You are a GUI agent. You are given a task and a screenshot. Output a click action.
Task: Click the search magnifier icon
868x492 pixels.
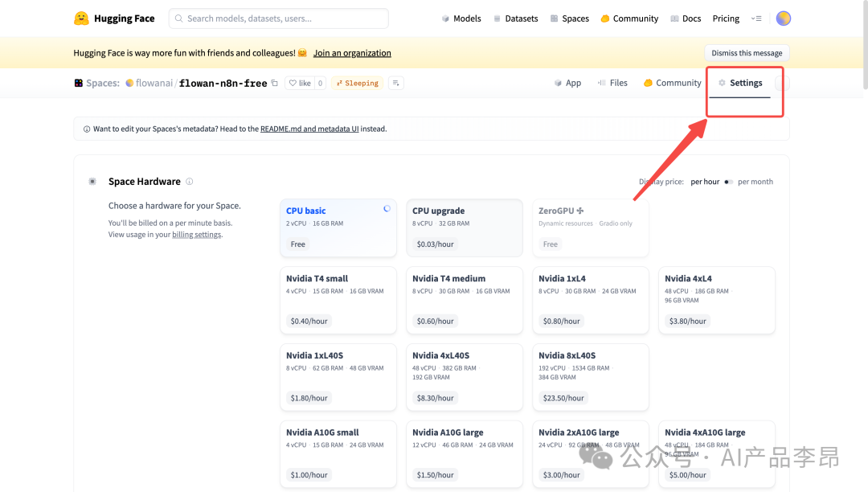coord(178,18)
